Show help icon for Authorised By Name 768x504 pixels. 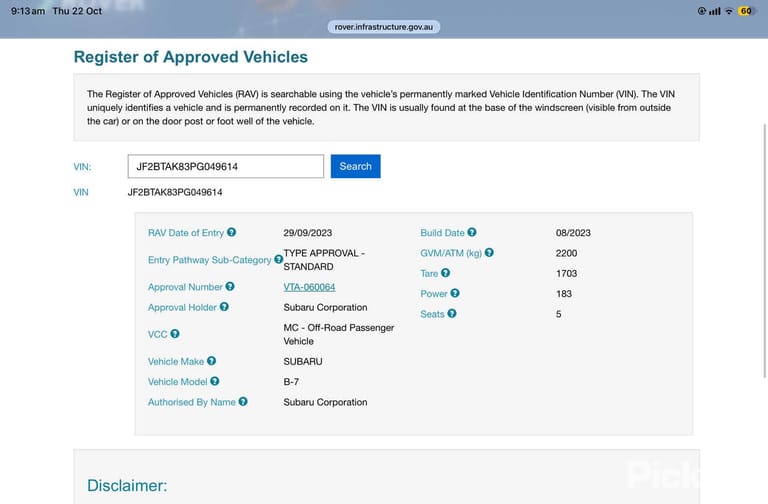coord(243,402)
